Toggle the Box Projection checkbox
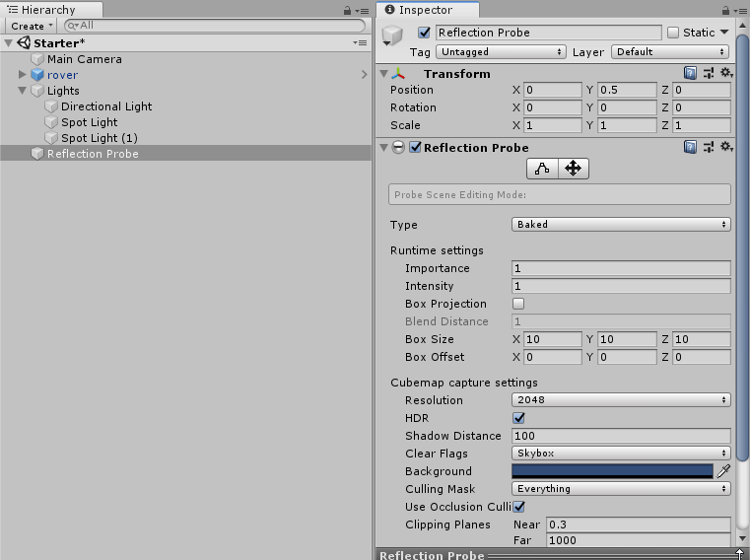 pyautogui.click(x=518, y=304)
